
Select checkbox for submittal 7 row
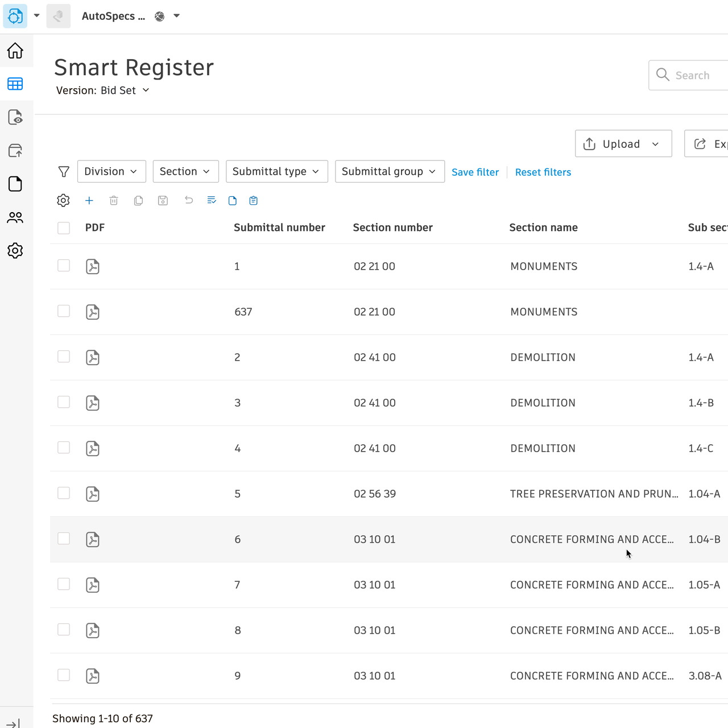64,584
